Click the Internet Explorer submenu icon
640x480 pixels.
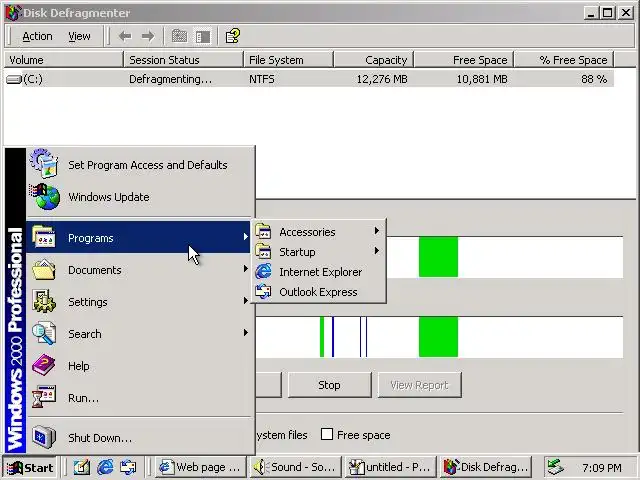[263, 271]
